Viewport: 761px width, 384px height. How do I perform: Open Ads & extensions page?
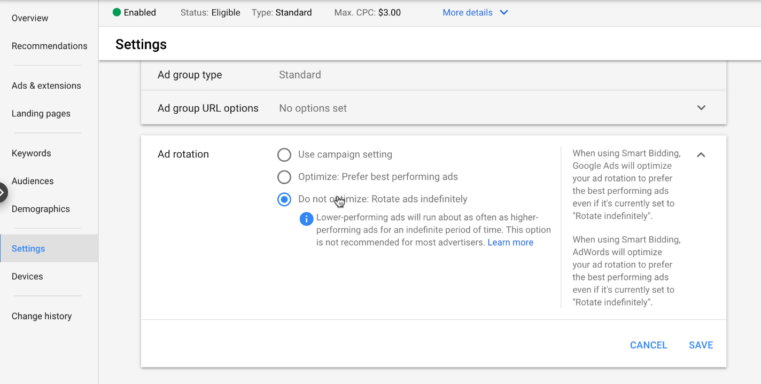tap(46, 86)
